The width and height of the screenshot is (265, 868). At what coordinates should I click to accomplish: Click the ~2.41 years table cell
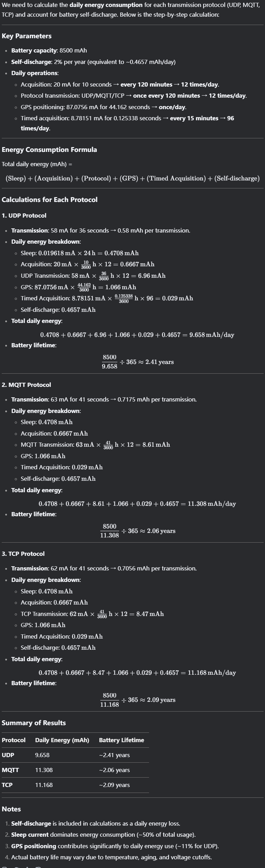(x=114, y=755)
